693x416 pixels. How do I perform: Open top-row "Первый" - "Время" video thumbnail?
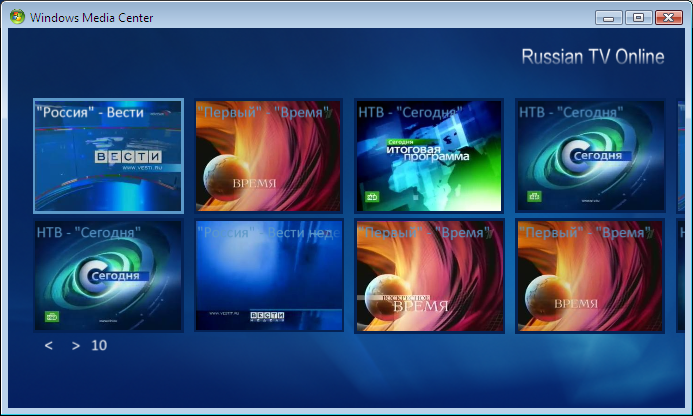click(x=268, y=156)
